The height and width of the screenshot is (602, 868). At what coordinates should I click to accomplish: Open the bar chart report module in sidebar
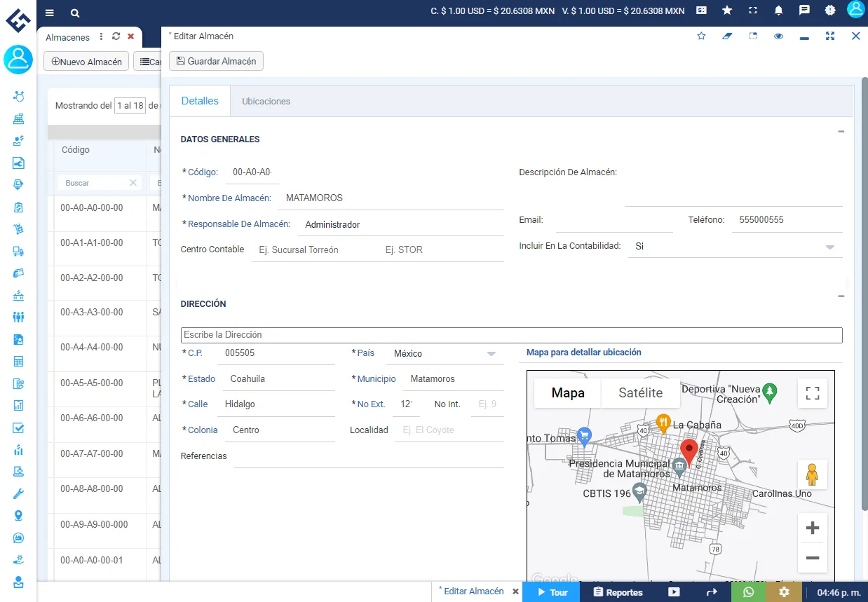[x=18, y=405]
